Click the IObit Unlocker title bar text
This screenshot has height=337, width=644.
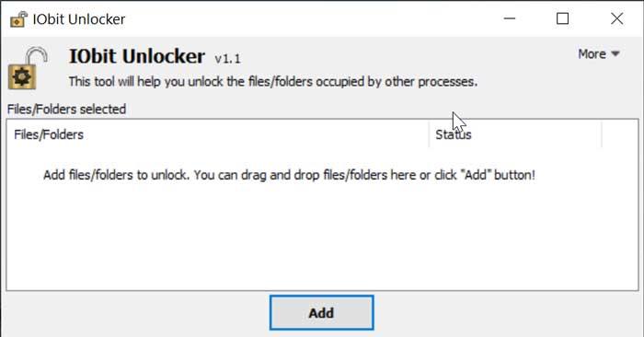[x=79, y=19]
